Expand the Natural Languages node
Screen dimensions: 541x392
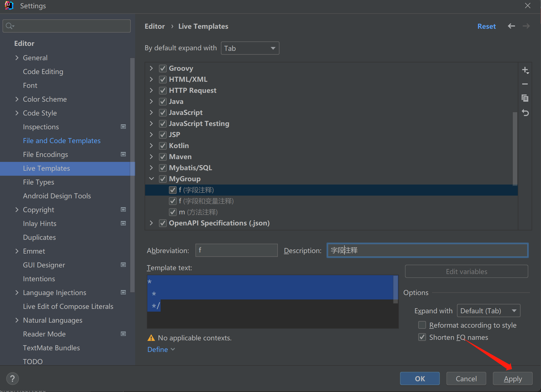[x=17, y=320]
